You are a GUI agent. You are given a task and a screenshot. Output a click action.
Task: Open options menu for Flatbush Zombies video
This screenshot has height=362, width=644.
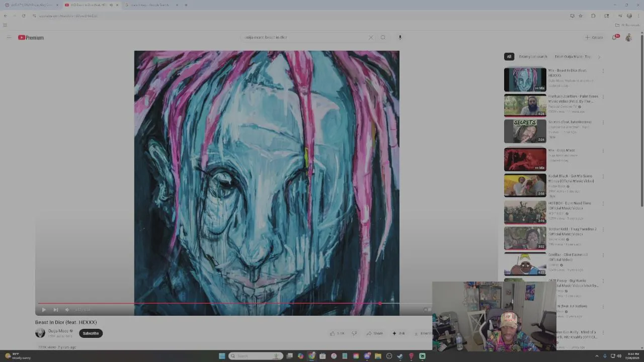pyautogui.click(x=603, y=97)
